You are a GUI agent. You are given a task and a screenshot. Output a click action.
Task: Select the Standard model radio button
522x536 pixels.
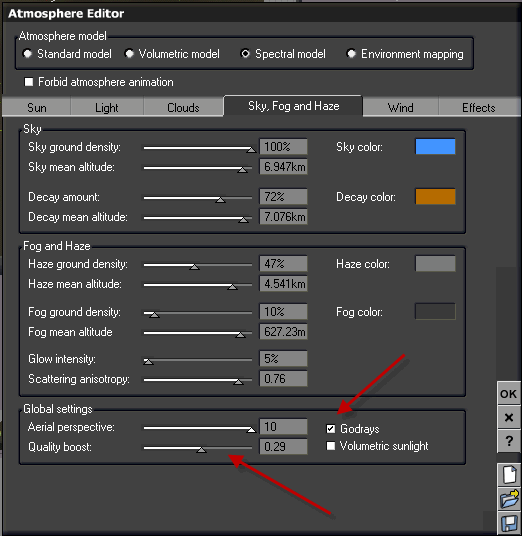click(x=27, y=54)
